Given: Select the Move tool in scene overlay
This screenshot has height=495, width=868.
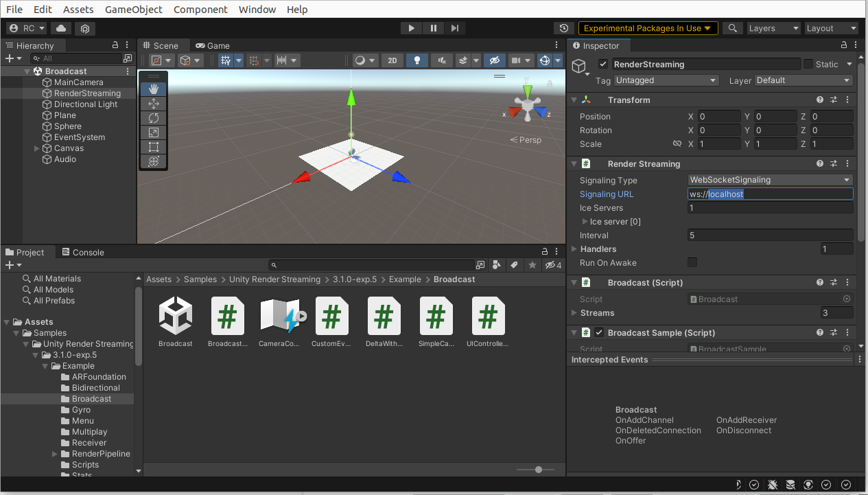Looking at the screenshot, I should coord(154,104).
